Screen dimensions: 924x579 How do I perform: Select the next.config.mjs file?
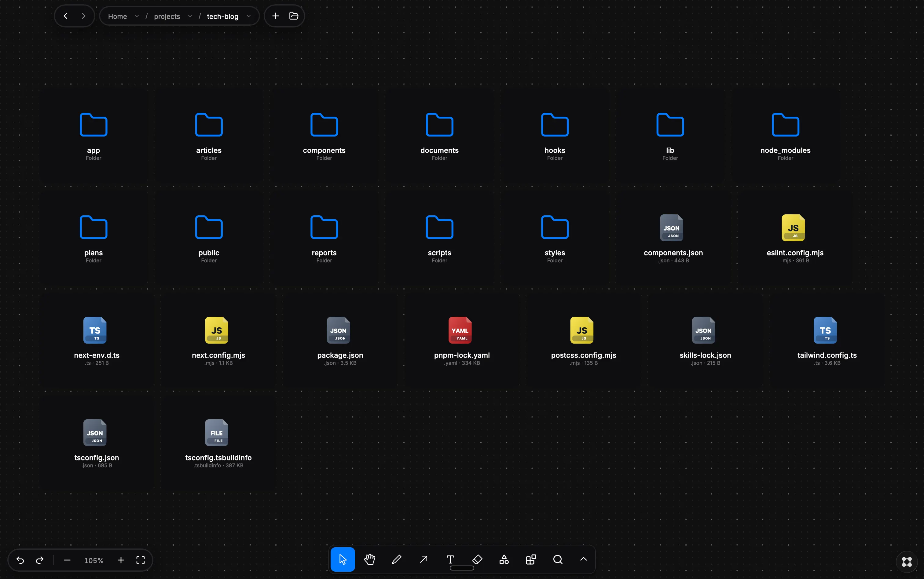click(x=218, y=341)
